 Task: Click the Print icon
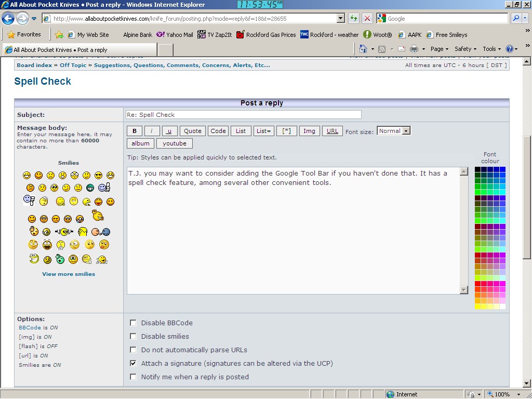click(x=414, y=49)
